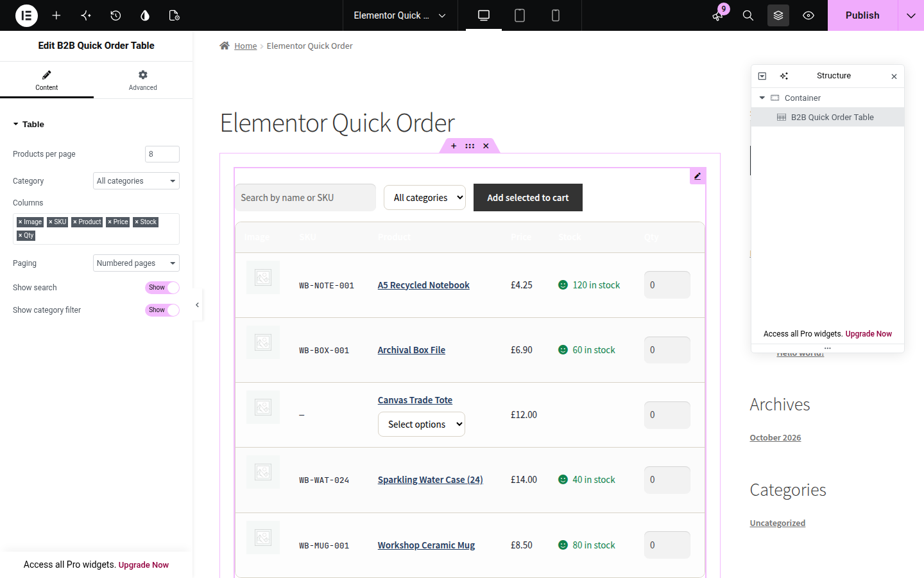
Task: Open What's New notifications icon
Action: coord(718,15)
